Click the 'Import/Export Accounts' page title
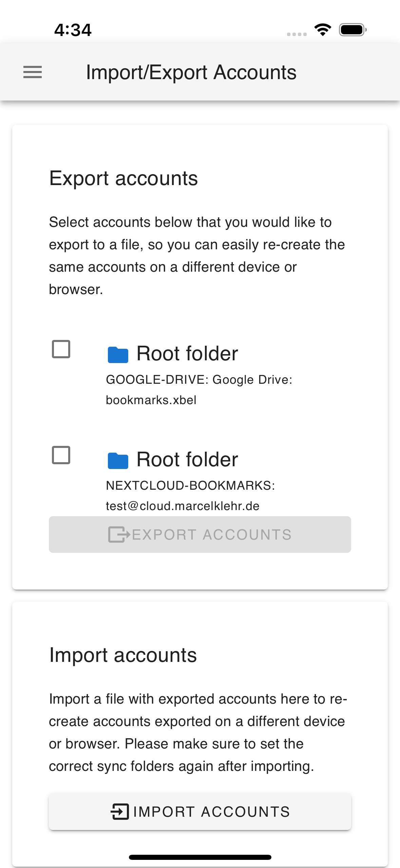 coord(191,72)
